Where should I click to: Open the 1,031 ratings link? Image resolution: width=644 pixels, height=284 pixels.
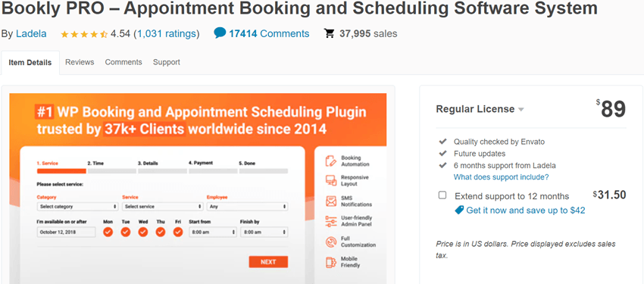coord(166,33)
